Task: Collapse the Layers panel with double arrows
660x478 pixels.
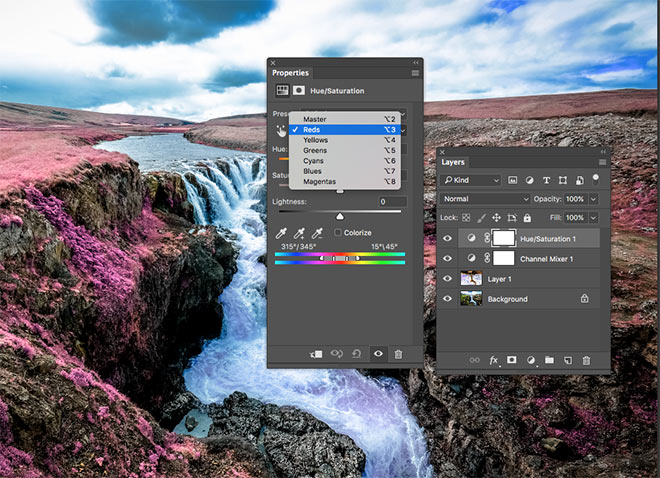Action: pos(603,152)
